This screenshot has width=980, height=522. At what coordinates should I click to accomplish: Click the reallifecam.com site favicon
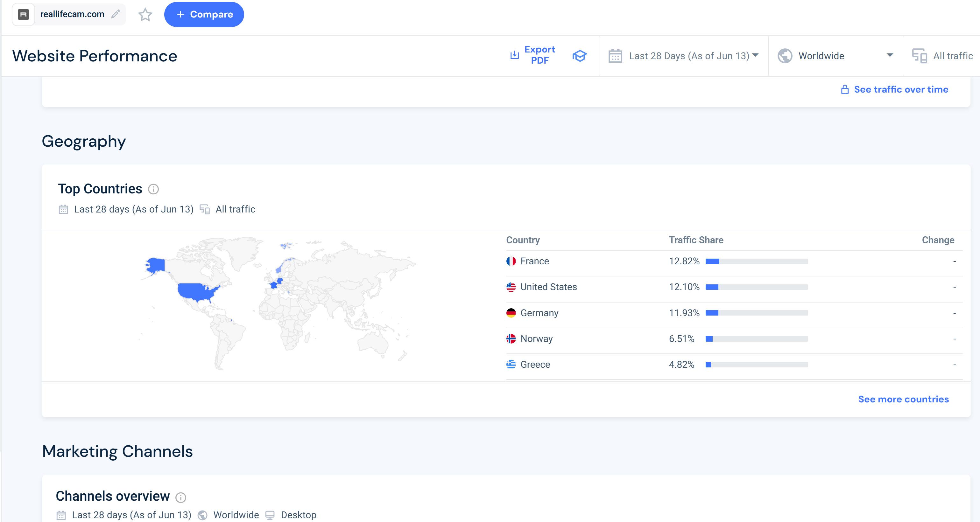[24, 14]
